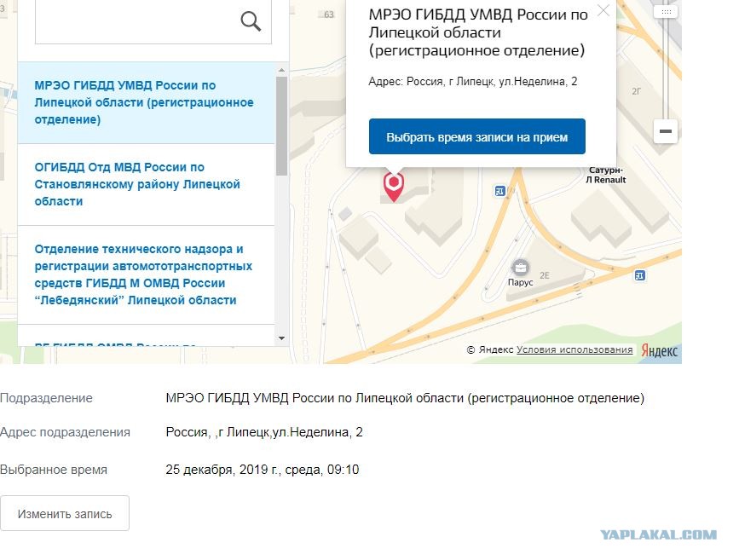The height and width of the screenshot is (560, 739).
Task: Select МРЭО ГИБДД УМВД России list entry
Action: pyautogui.click(x=146, y=102)
